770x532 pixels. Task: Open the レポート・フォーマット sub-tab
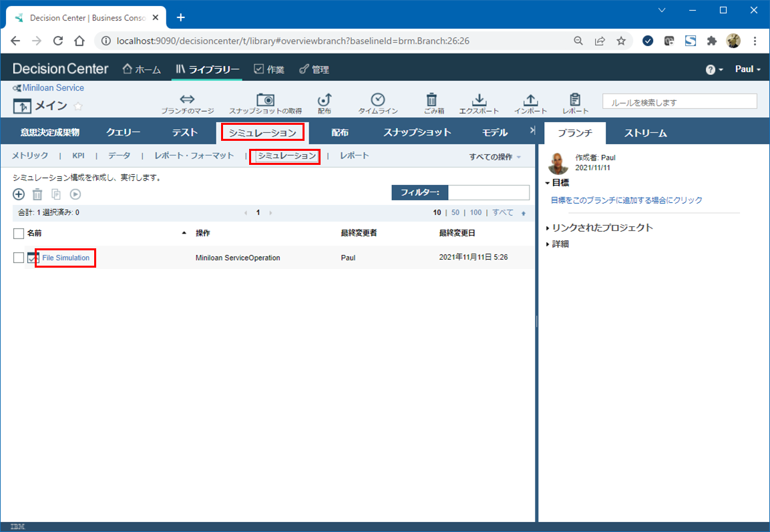pyautogui.click(x=194, y=156)
